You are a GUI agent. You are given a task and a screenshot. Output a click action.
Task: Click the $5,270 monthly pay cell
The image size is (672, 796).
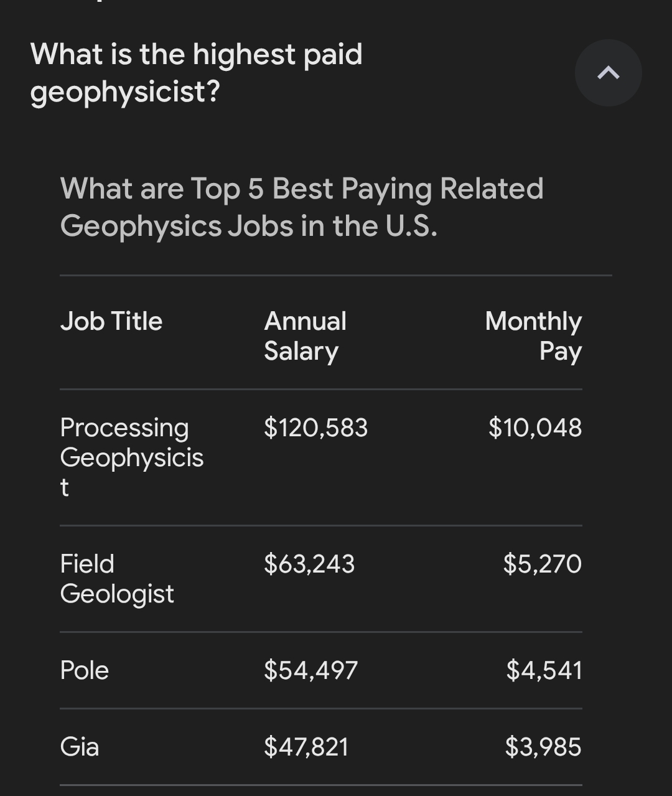click(x=542, y=564)
